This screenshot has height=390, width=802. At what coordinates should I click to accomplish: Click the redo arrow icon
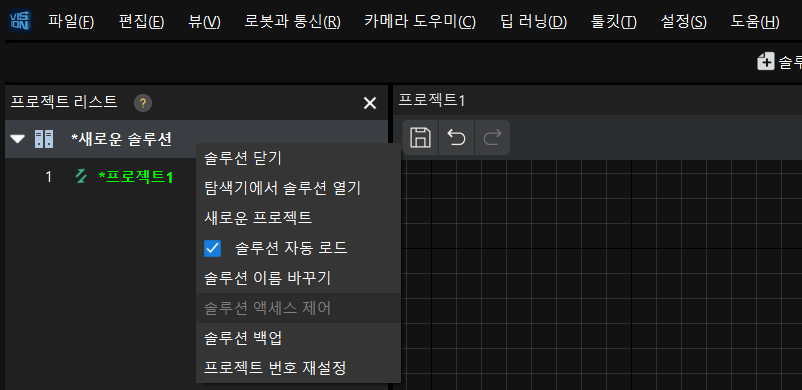(x=492, y=138)
